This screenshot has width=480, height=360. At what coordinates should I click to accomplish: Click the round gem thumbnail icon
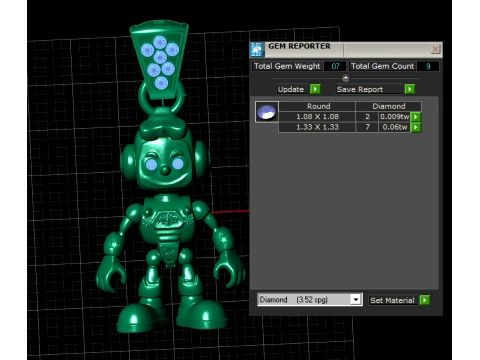click(267, 112)
